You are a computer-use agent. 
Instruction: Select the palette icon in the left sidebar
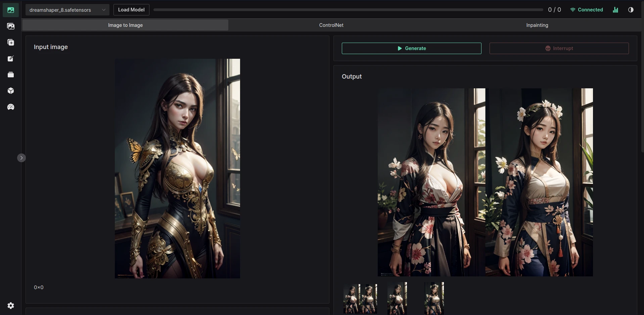point(11,107)
